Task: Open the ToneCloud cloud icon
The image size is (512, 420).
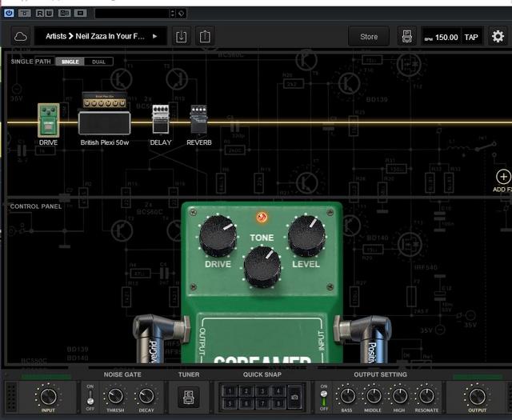Action: tap(21, 36)
